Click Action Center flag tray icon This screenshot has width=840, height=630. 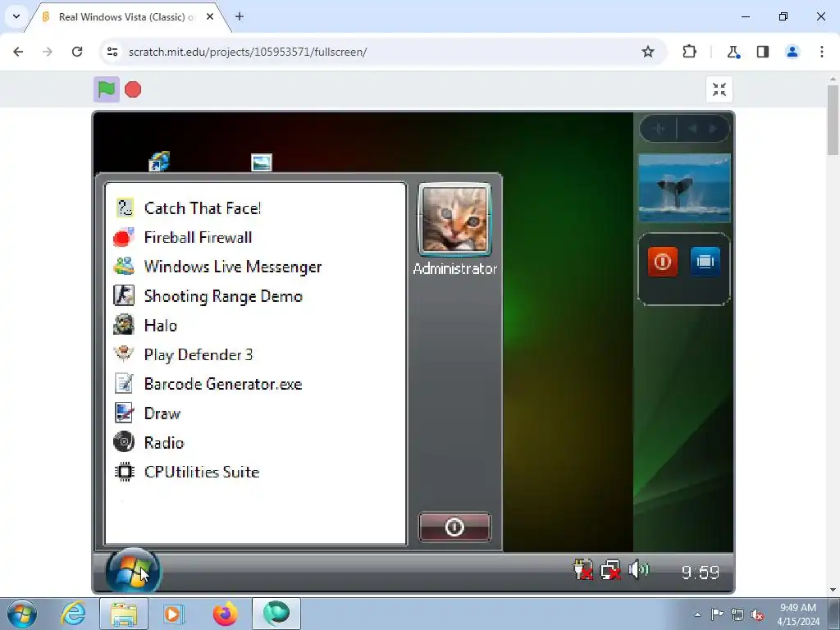pos(717,614)
